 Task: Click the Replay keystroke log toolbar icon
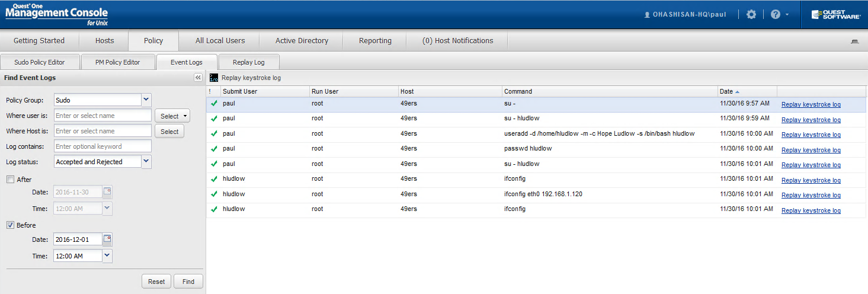coord(214,78)
